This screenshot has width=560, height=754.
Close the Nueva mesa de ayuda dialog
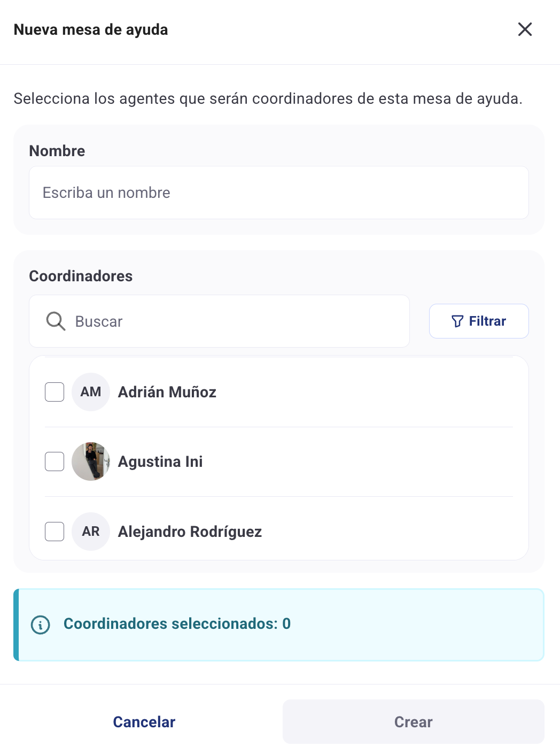pos(525,29)
